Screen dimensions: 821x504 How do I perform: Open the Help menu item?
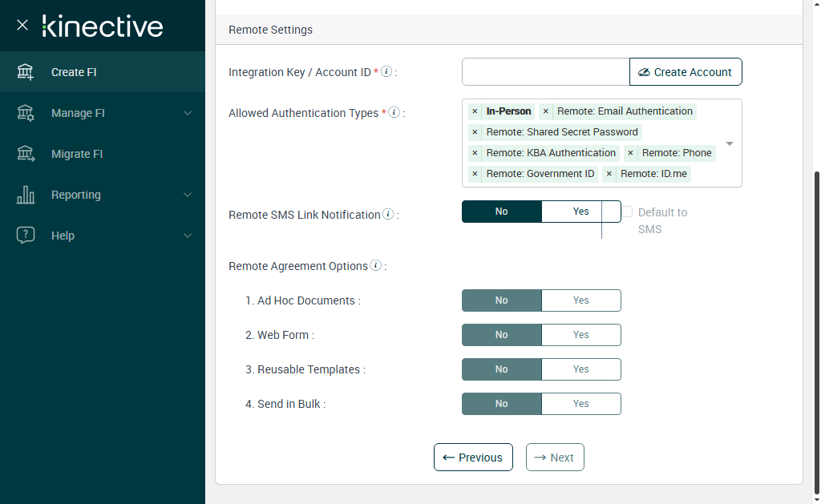tap(63, 236)
